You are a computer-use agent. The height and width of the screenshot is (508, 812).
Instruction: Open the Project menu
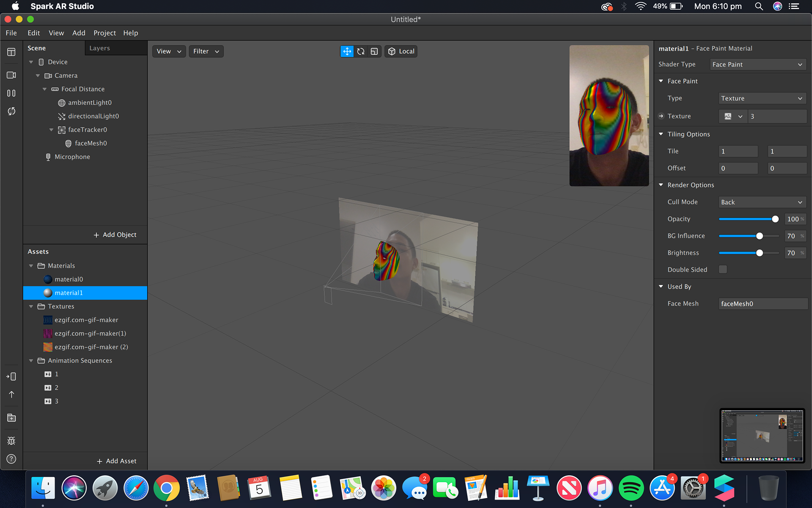[x=104, y=33]
